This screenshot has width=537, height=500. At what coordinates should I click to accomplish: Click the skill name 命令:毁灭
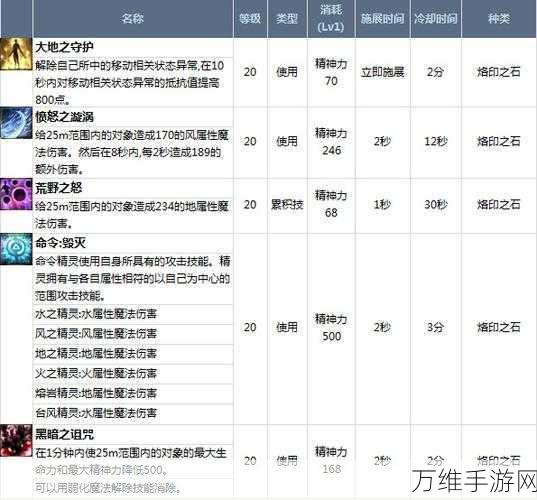(60, 243)
